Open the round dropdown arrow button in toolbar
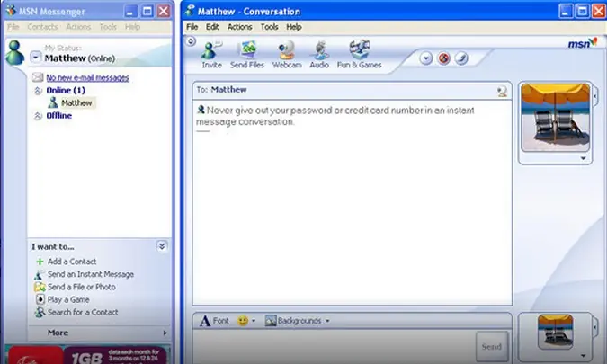607x364 pixels. [426, 58]
